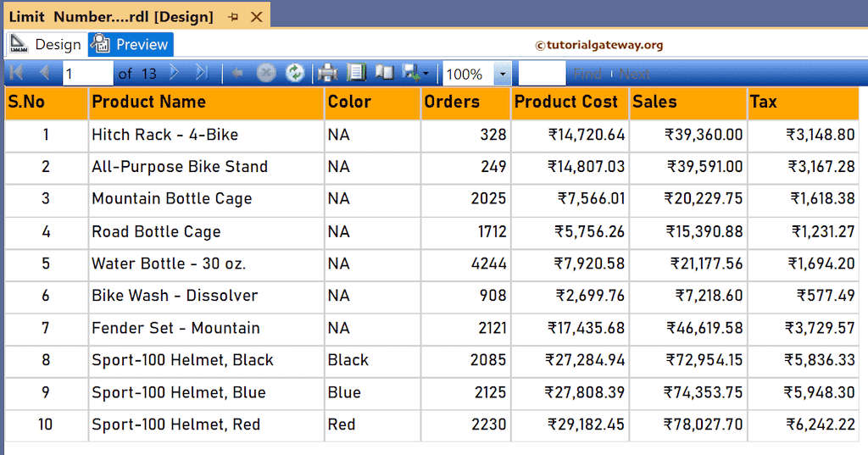Switch to the Design tab
The image size is (868, 455).
click(x=46, y=44)
